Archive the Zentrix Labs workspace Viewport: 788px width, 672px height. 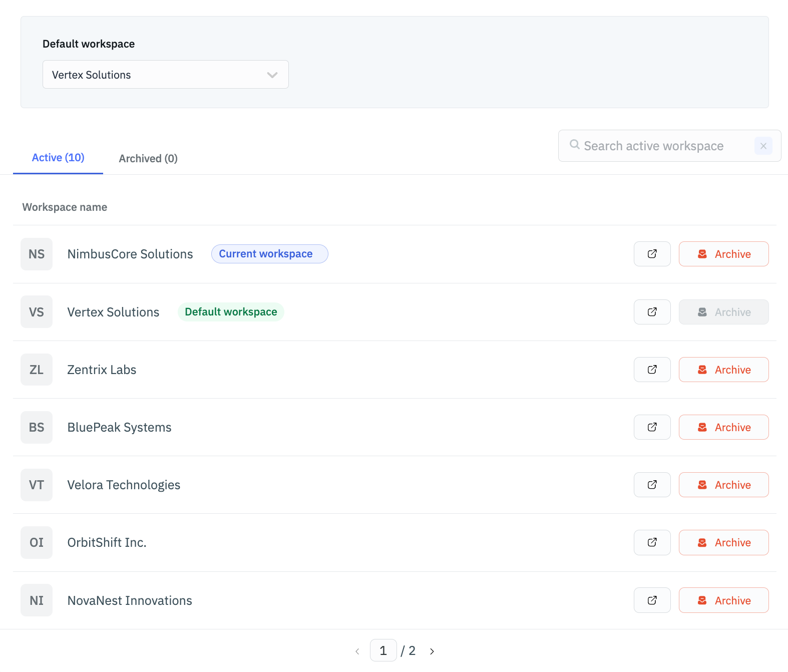pyautogui.click(x=723, y=370)
